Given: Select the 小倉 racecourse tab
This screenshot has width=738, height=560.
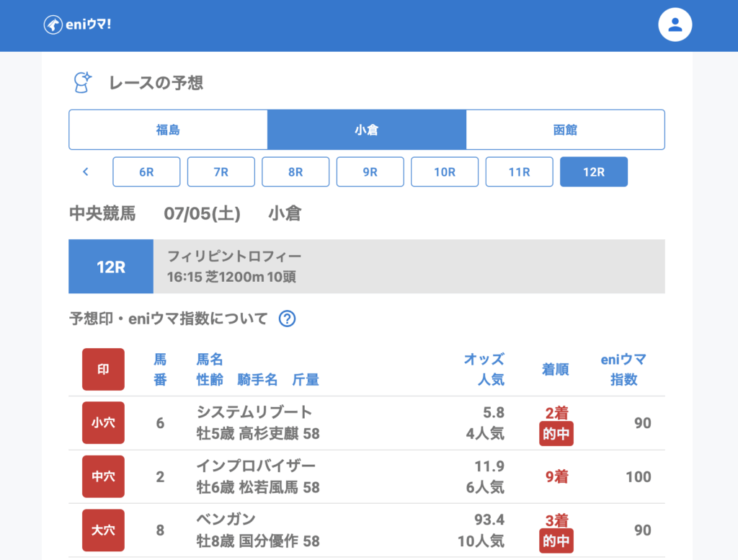Looking at the screenshot, I should click(366, 130).
